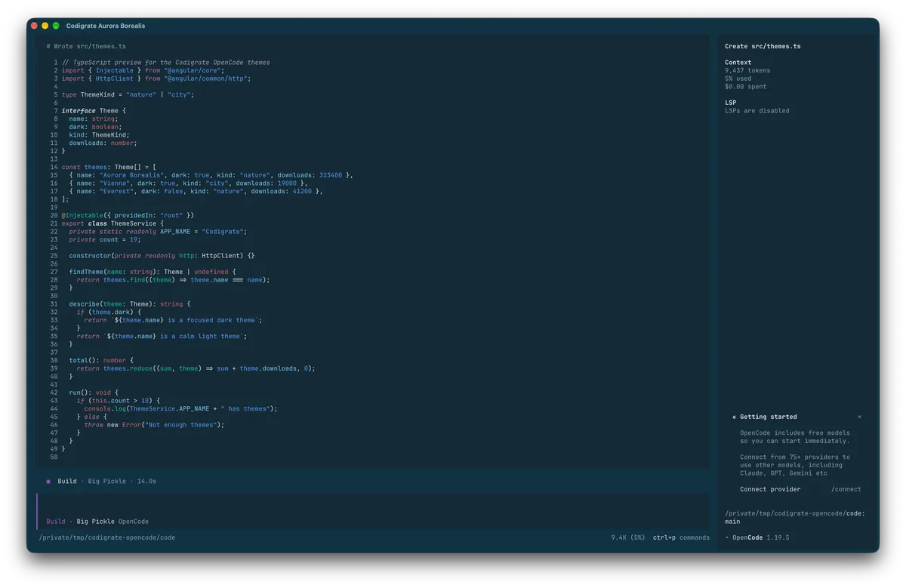Image resolution: width=906 pixels, height=588 pixels.
Task: Click the TypeScript preview comment on line 1
Action: tap(165, 63)
